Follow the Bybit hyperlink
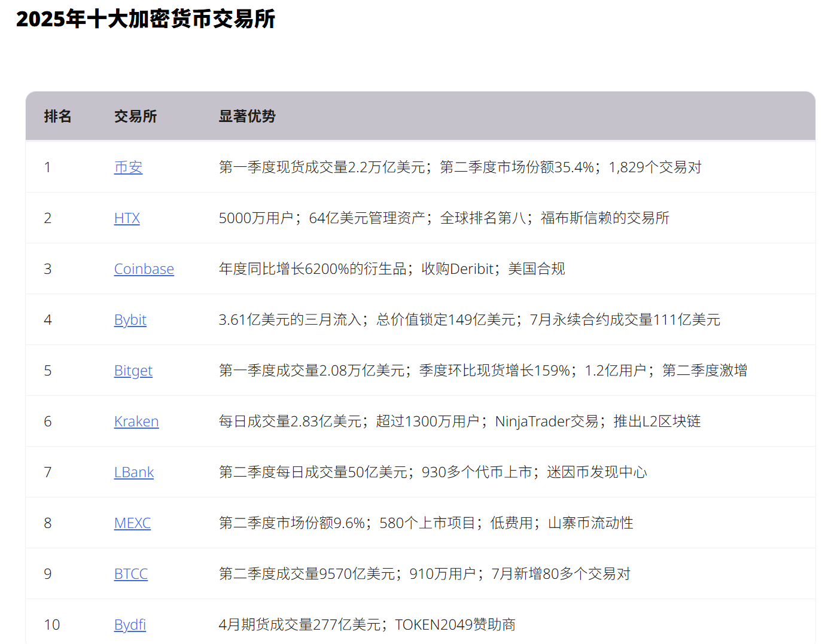 point(130,320)
